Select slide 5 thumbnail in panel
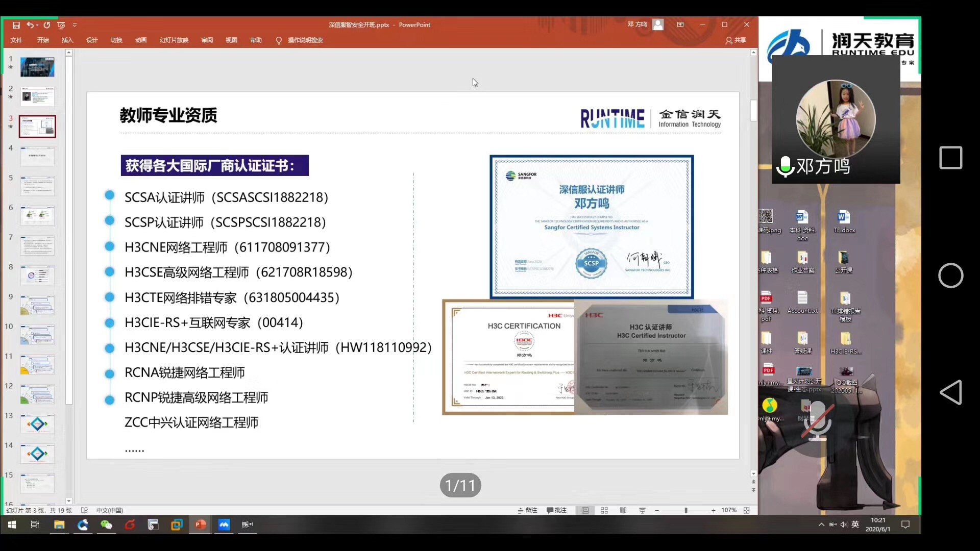 [37, 186]
